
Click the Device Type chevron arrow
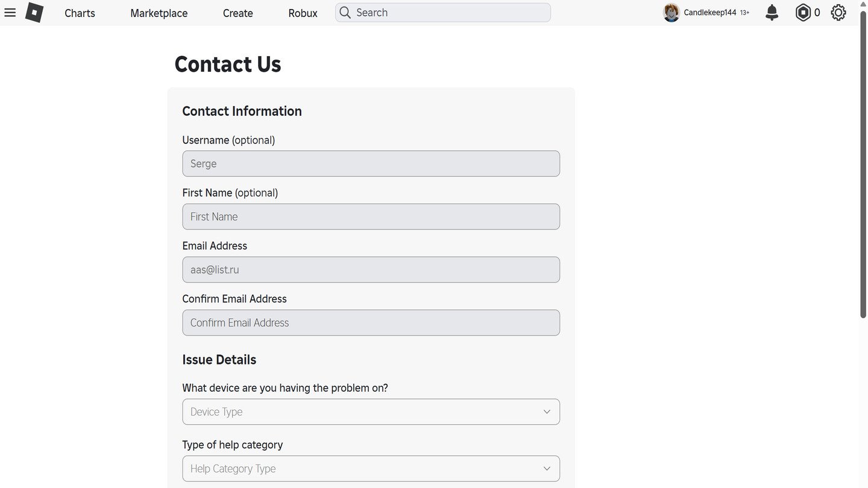[547, 412]
